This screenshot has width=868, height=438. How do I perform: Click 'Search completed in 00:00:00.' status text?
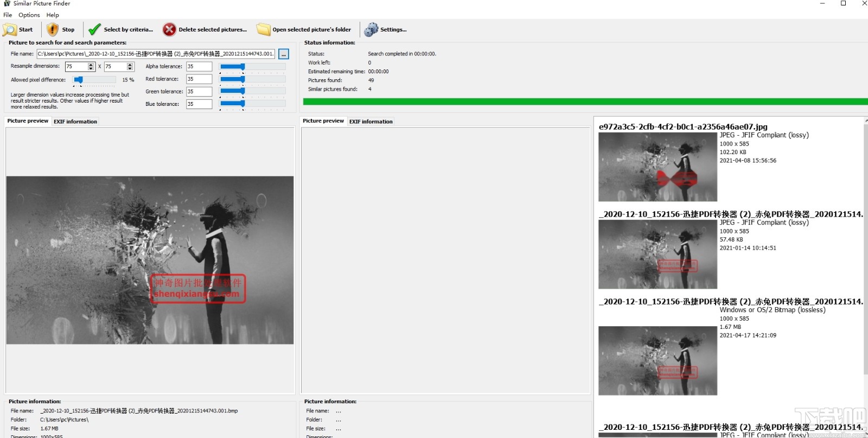(x=402, y=54)
